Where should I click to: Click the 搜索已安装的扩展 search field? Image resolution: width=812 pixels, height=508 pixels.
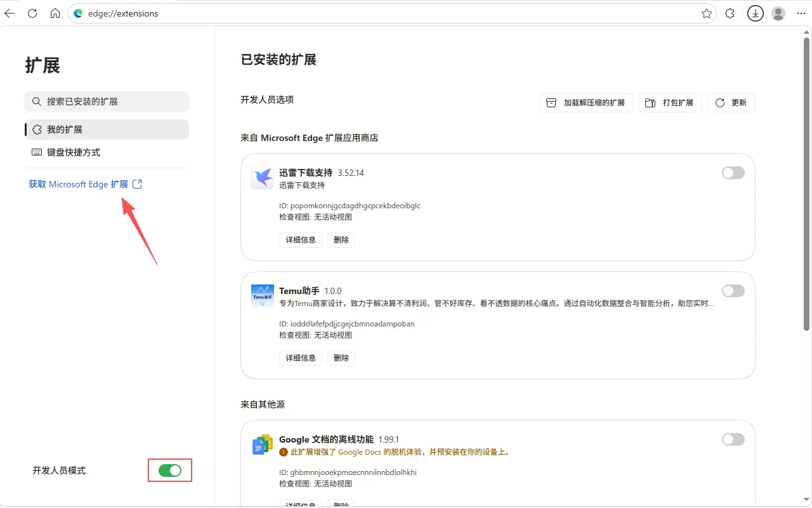coord(107,101)
